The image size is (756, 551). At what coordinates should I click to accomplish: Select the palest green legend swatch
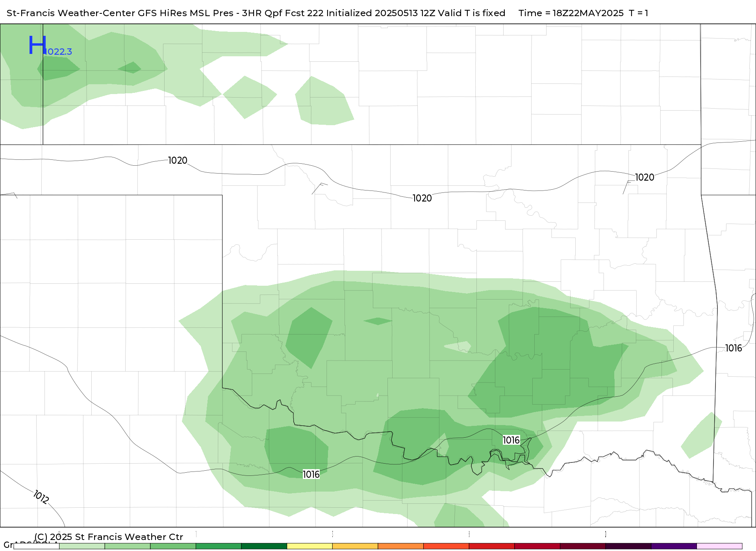tap(82, 546)
